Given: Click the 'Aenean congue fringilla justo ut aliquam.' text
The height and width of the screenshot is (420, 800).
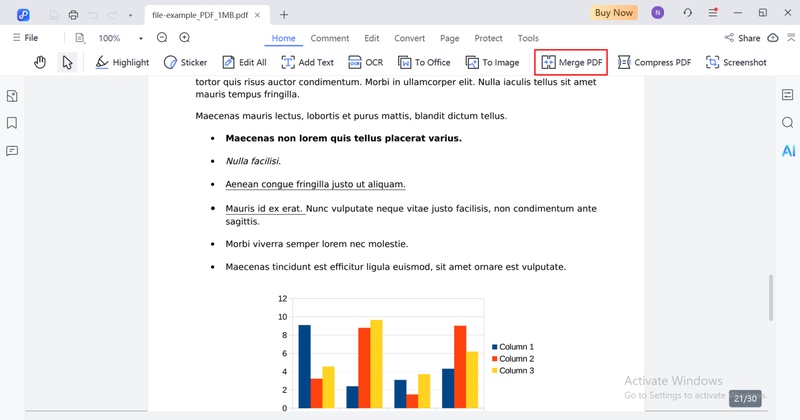Looking at the screenshot, I should point(315,184).
